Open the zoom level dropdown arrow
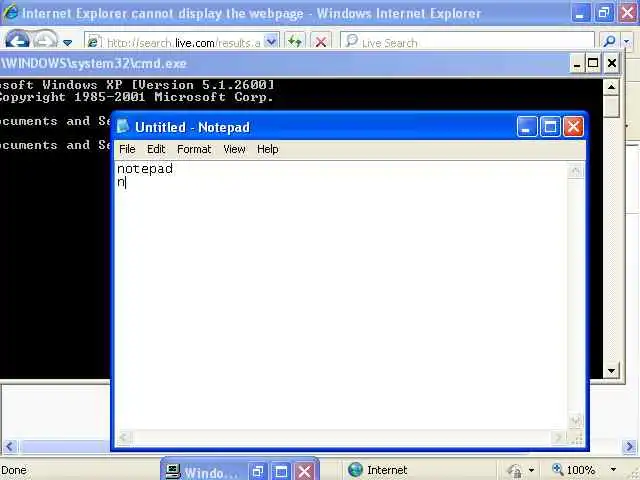Viewport: 640px width, 480px height. (613, 470)
